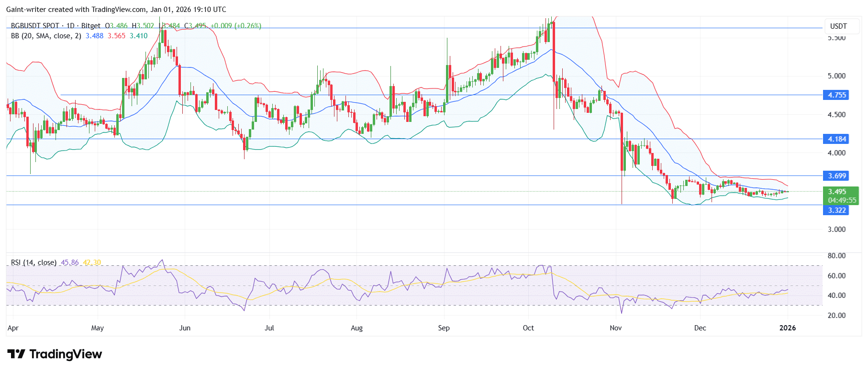Click the Nov label on the time axis

[616, 328]
